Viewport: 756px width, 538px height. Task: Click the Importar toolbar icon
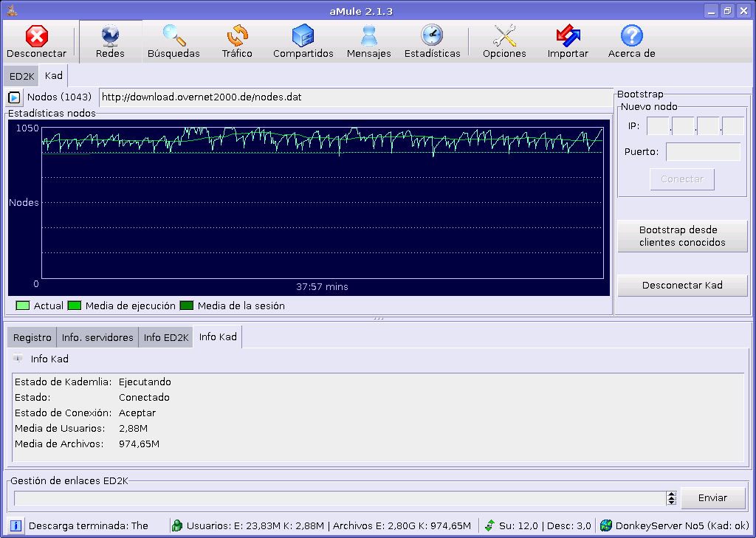point(568,41)
